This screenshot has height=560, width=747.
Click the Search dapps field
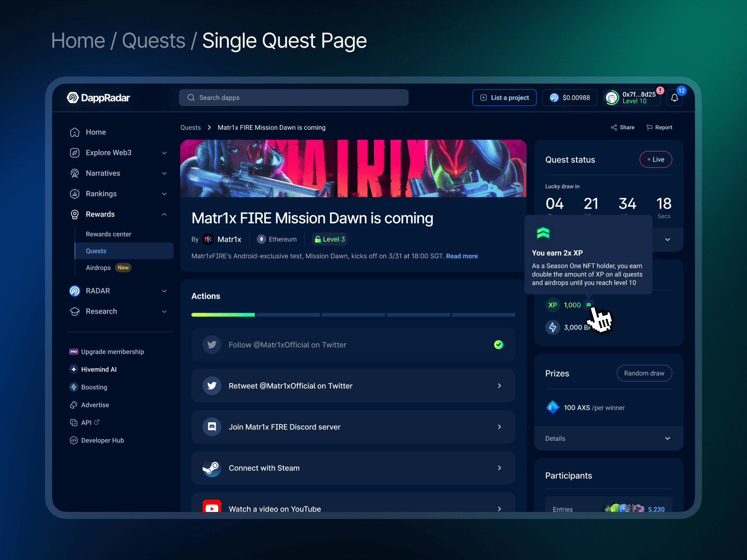point(294,98)
